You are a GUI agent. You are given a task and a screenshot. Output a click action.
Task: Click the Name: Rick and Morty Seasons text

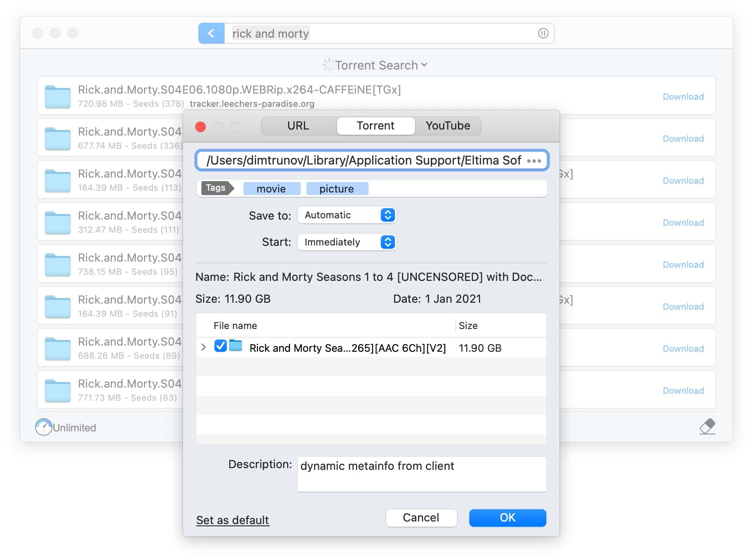(x=369, y=277)
